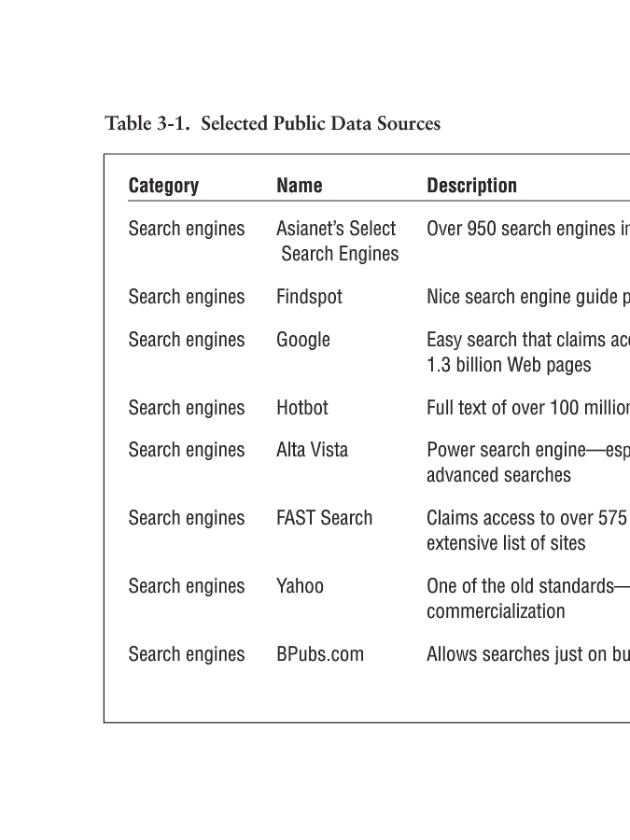This screenshot has width=630, height=840.
Task: Click the Description column header
Action: (x=471, y=186)
